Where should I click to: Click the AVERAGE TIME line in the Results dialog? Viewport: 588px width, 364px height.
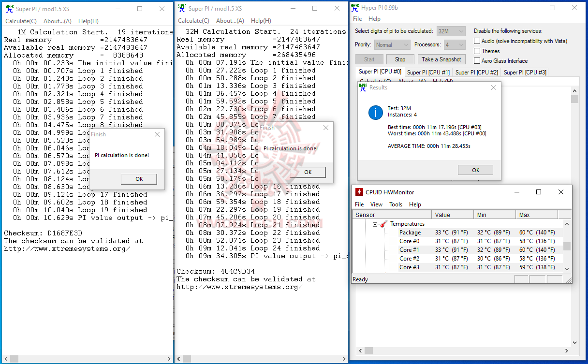429,146
